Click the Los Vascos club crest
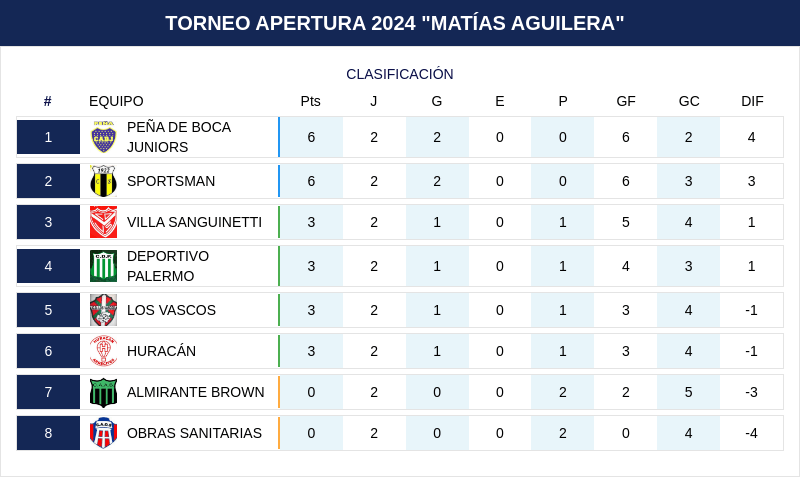800x501 pixels. click(x=104, y=310)
